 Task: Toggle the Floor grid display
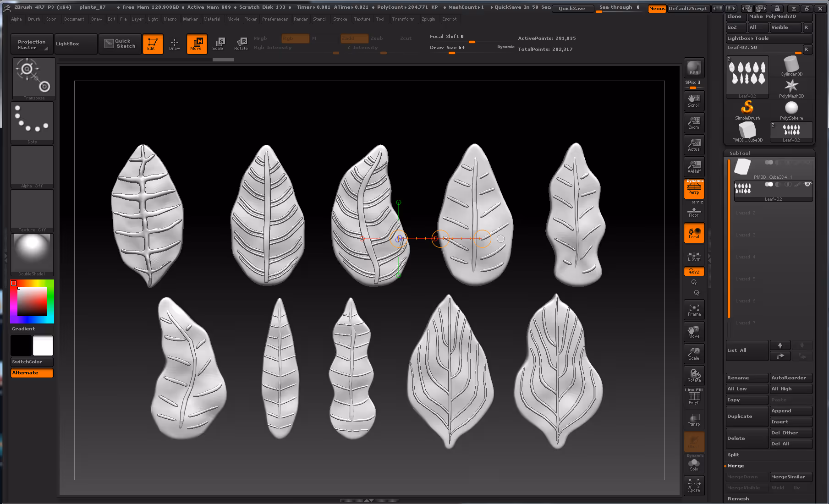point(694,212)
